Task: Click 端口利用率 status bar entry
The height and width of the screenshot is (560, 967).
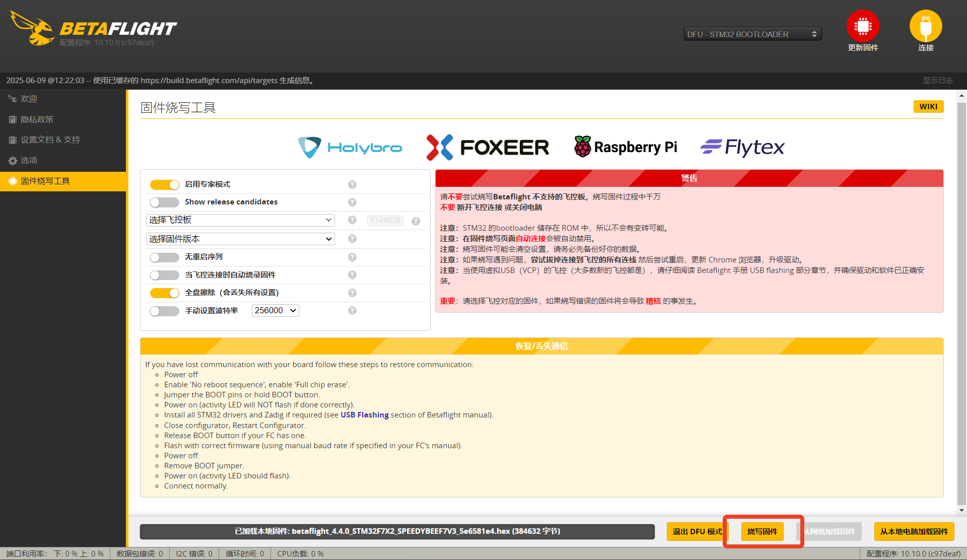Action: 55,554
